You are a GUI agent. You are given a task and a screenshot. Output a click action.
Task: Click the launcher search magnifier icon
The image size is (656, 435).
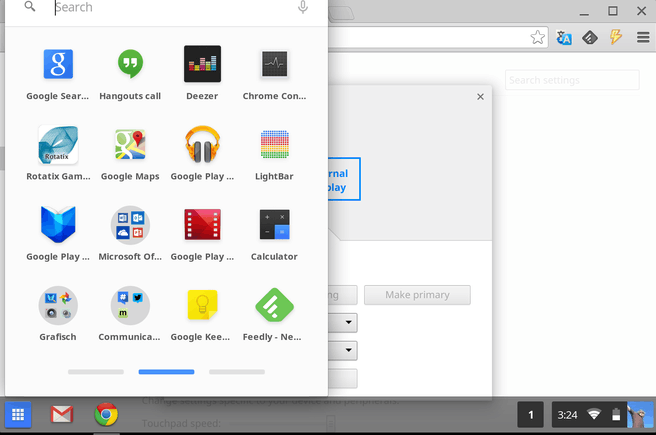click(x=30, y=6)
